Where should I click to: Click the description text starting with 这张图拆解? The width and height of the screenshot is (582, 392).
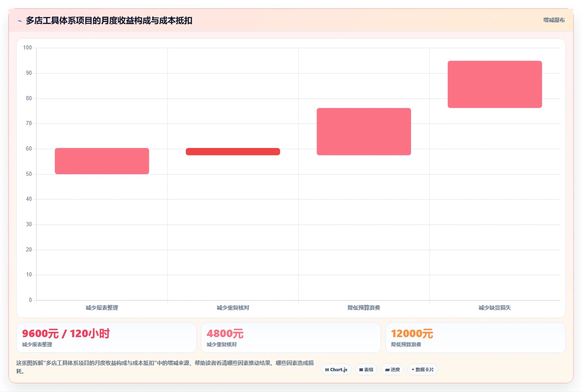point(165,367)
